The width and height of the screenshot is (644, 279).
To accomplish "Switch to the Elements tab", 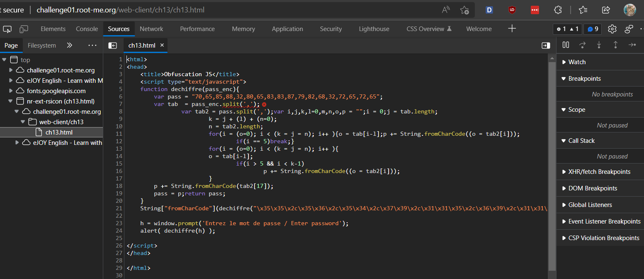I will click(x=53, y=29).
